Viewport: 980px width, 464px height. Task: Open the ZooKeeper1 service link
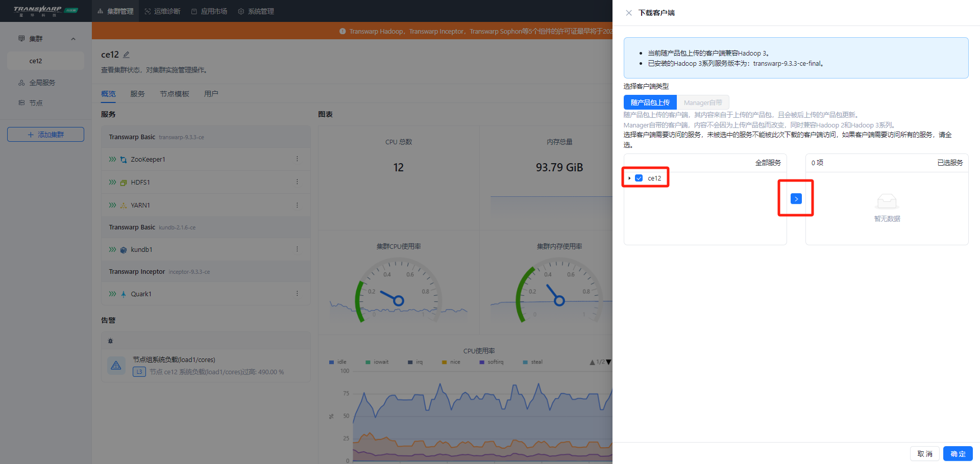148,160
